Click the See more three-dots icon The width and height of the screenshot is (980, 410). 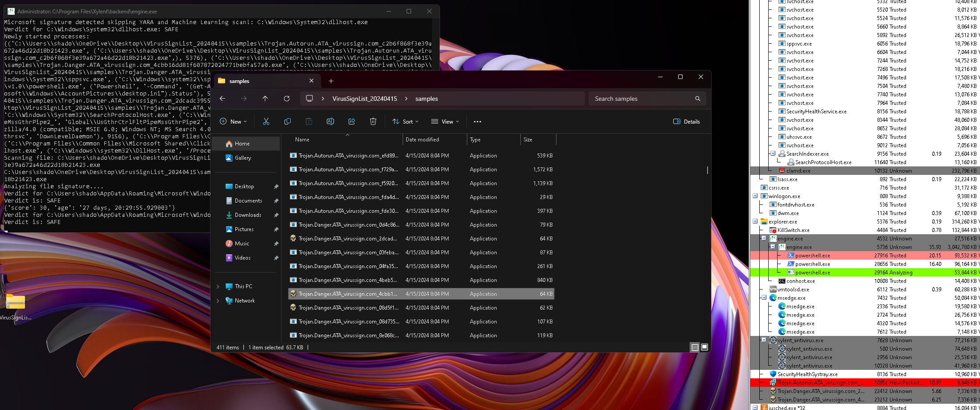(478, 121)
